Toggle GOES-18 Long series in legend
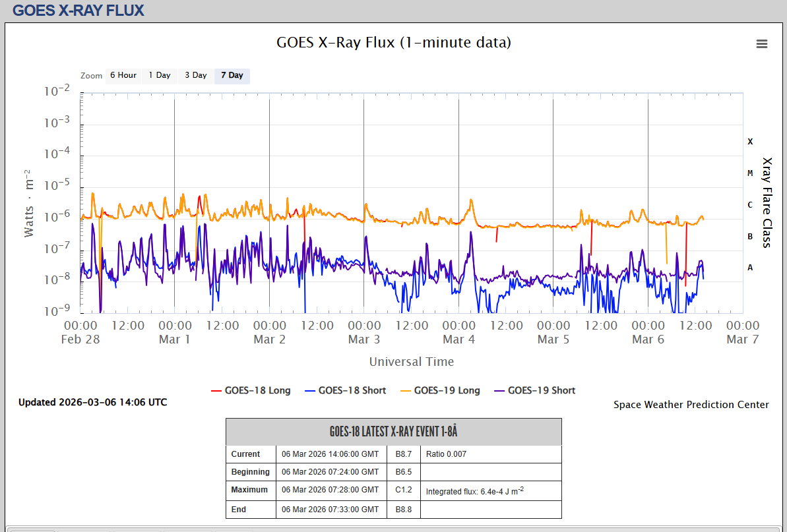Viewport: 787px width, 532px height. click(251, 391)
